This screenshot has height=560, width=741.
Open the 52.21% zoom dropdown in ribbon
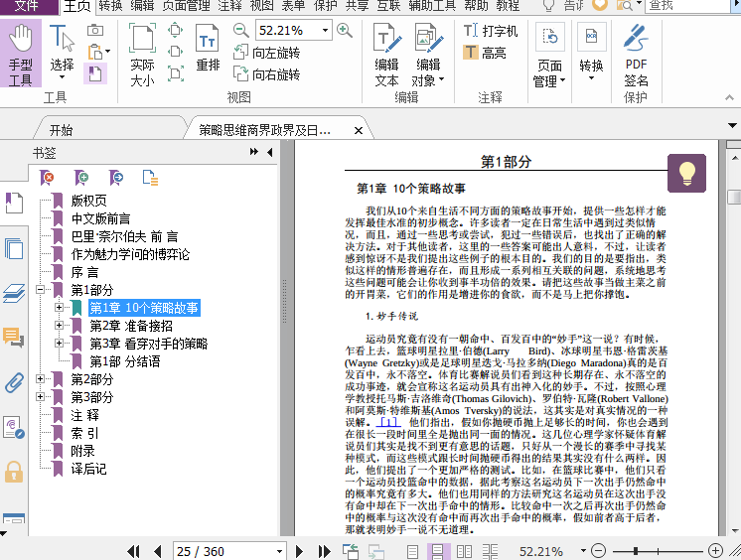(325, 31)
